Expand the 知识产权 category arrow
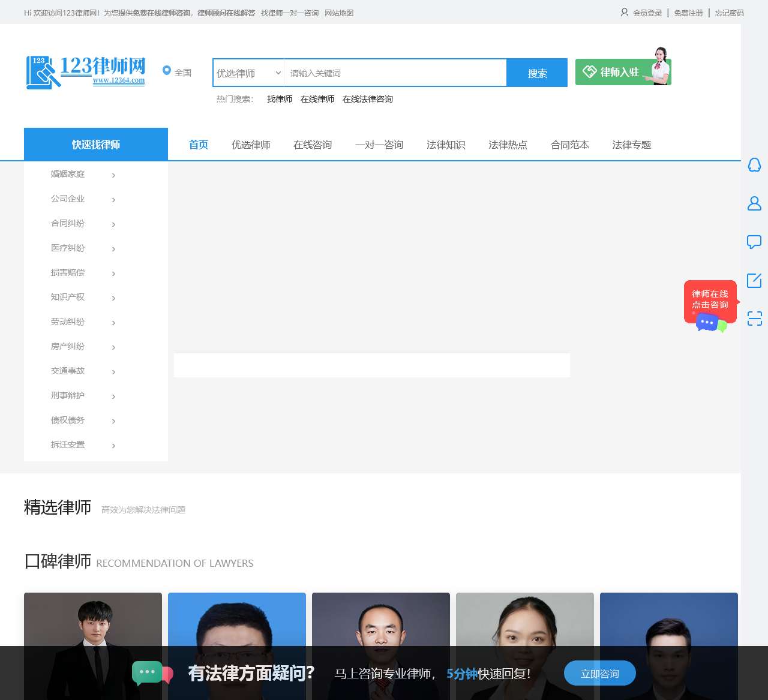The height and width of the screenshot is (700, 768). (x=113, y=298)
